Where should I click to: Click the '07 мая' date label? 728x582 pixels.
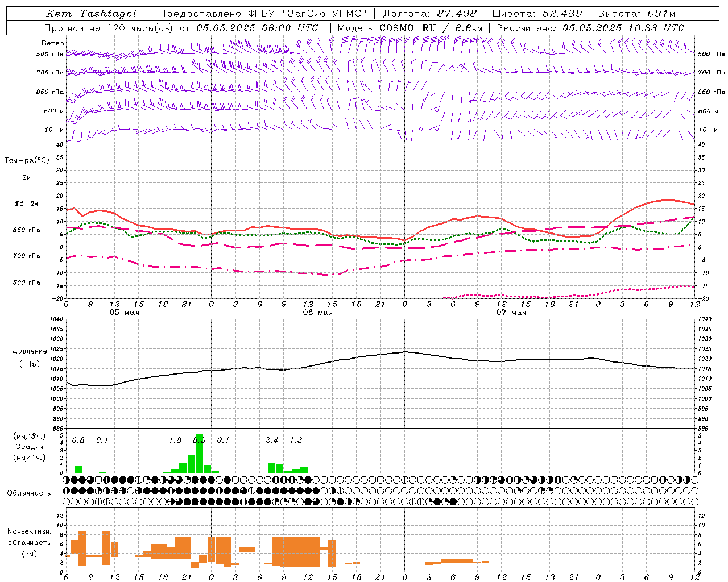511,313
